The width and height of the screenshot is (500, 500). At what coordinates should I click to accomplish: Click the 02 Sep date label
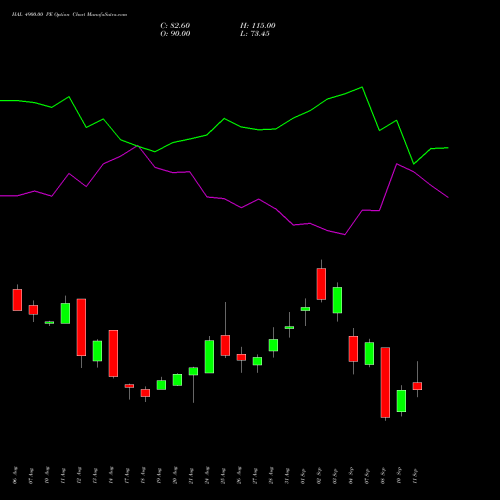(x=319, y=475)
